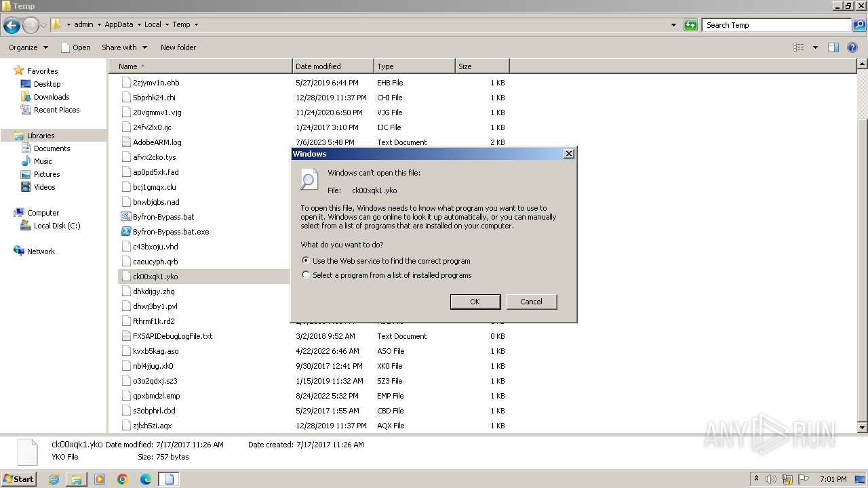Click the volume speaker tray icon
This screenshot has width=868, height=488.
pos(771,479)
